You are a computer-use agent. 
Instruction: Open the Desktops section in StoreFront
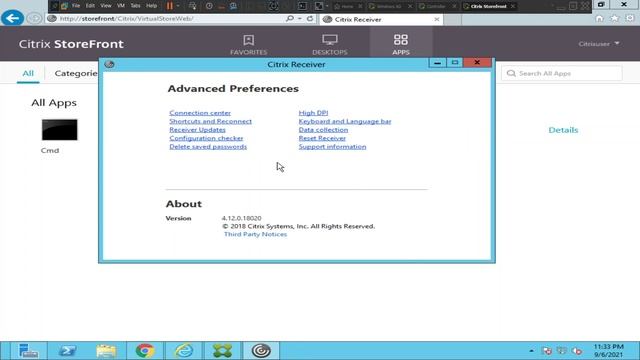pyautogui.click(x=330, y=44)
